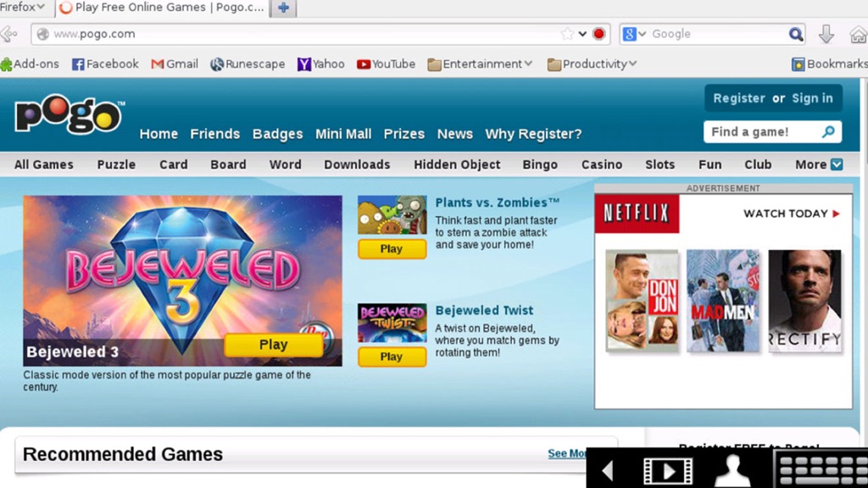Open the address bar history dropdown arrow

tap(582, 34)
